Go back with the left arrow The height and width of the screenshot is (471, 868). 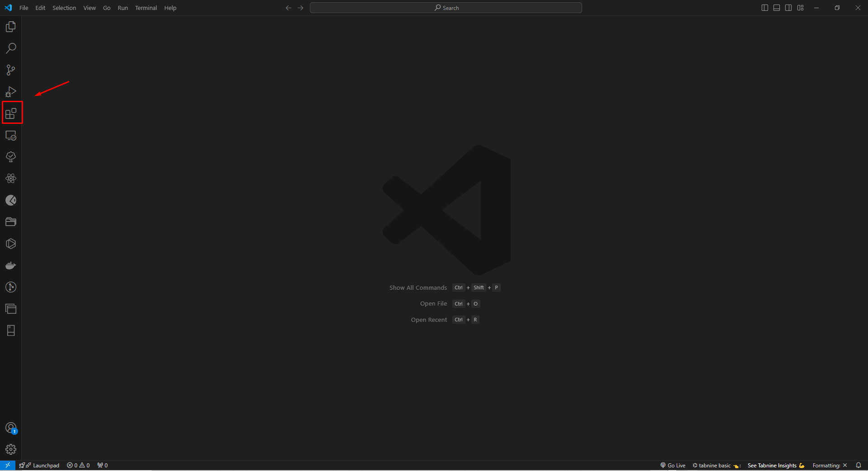(x=289, y=8)
